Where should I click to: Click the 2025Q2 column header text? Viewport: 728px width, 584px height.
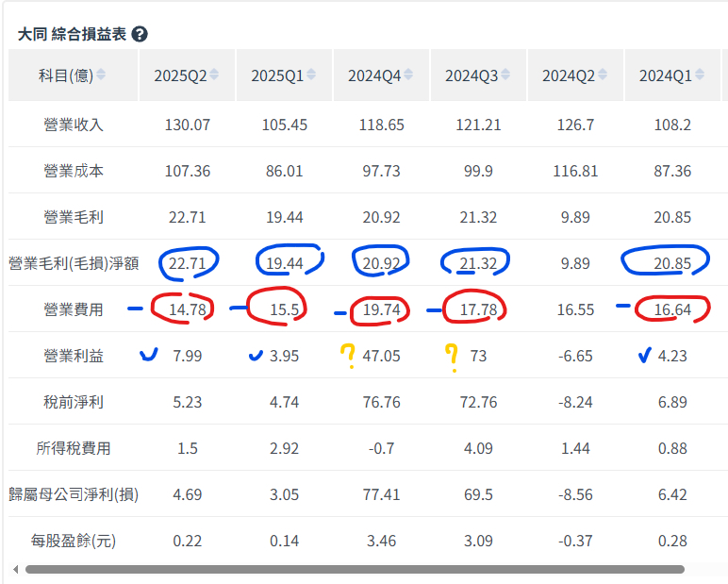(181, 75)
